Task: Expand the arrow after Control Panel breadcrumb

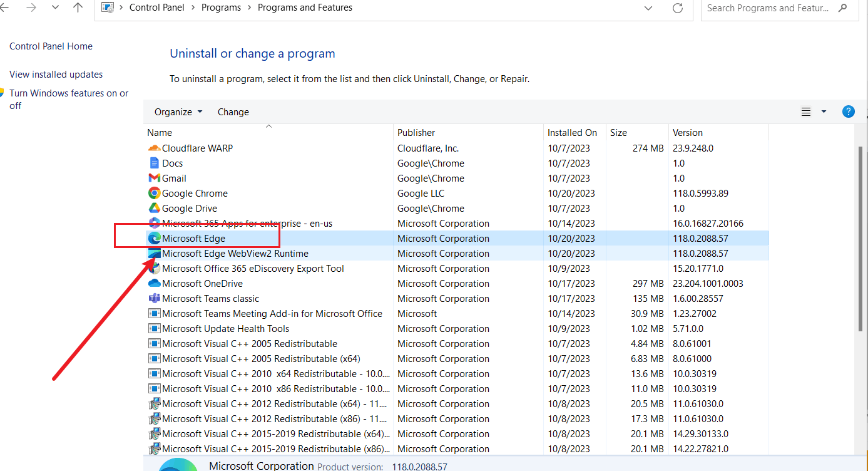Action: 193,8
